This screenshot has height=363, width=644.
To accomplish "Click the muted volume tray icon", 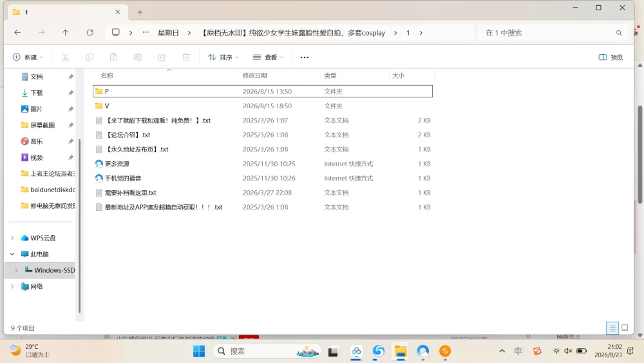I will pyautogui.click(x=569, y=351).
